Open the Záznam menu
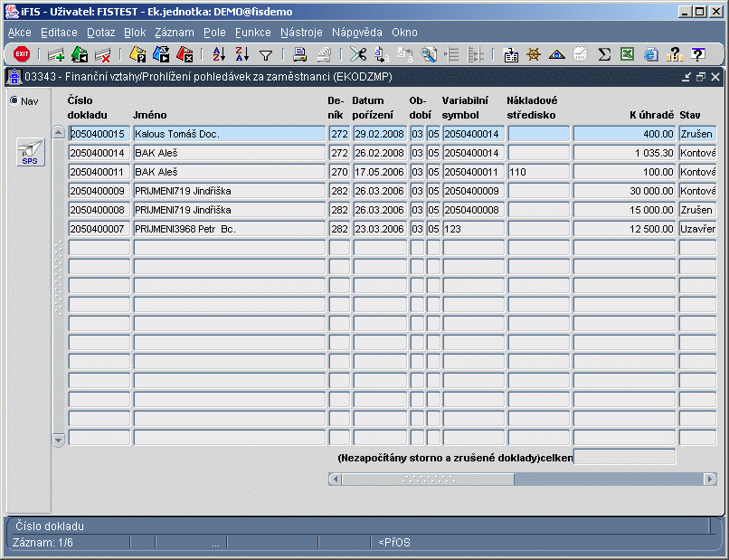The width and height of the screenshot is (729, 560). (x=175, y=33)
